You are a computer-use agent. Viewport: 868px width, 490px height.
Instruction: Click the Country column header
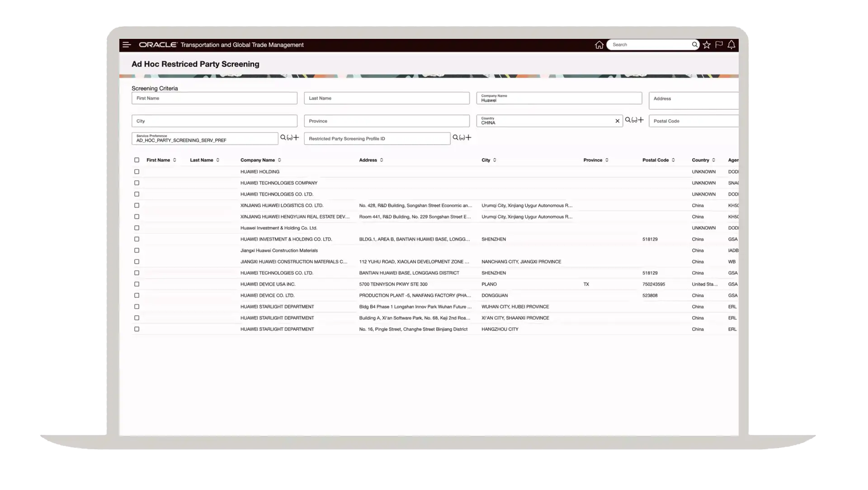[x=700, y=160]
